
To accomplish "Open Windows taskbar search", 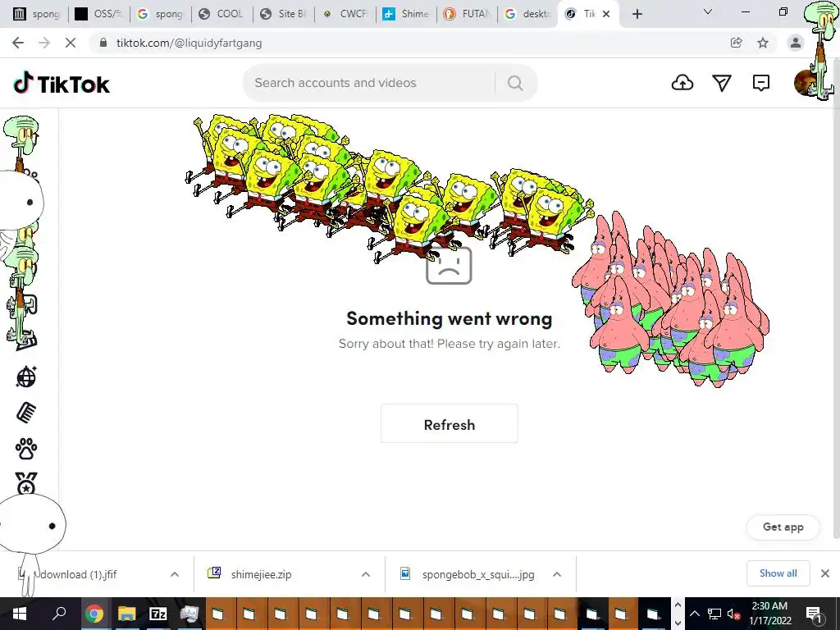I will click(x=59, y=614).
